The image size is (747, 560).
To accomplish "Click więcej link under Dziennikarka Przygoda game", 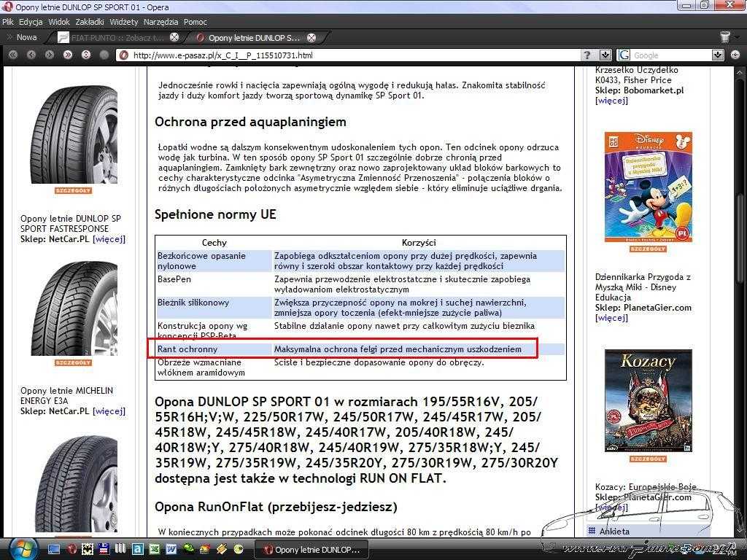I will [611, 318].
